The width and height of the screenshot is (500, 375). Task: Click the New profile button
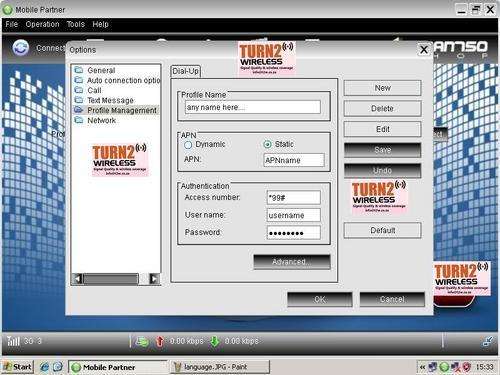382,88
